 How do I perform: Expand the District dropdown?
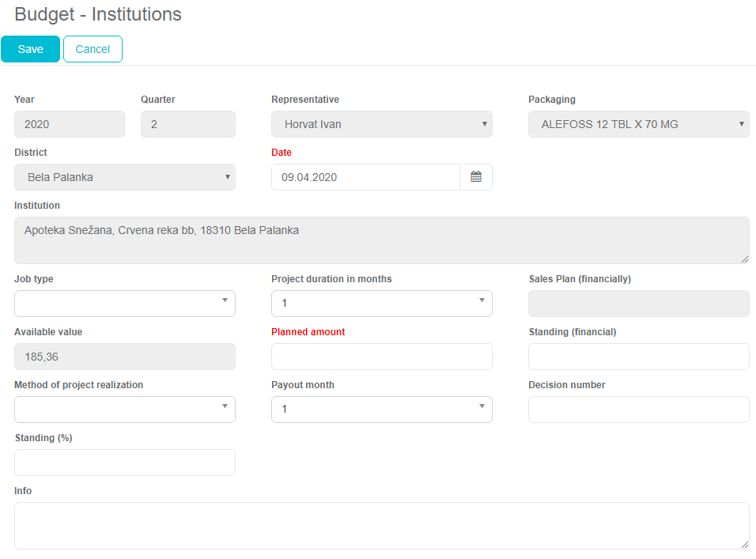tap(125, 177)
